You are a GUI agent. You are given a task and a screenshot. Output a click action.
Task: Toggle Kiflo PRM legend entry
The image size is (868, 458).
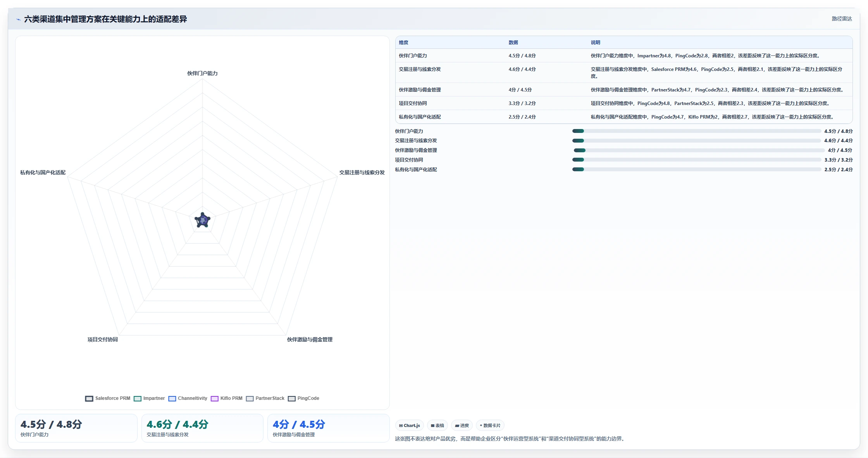(227, 398)
